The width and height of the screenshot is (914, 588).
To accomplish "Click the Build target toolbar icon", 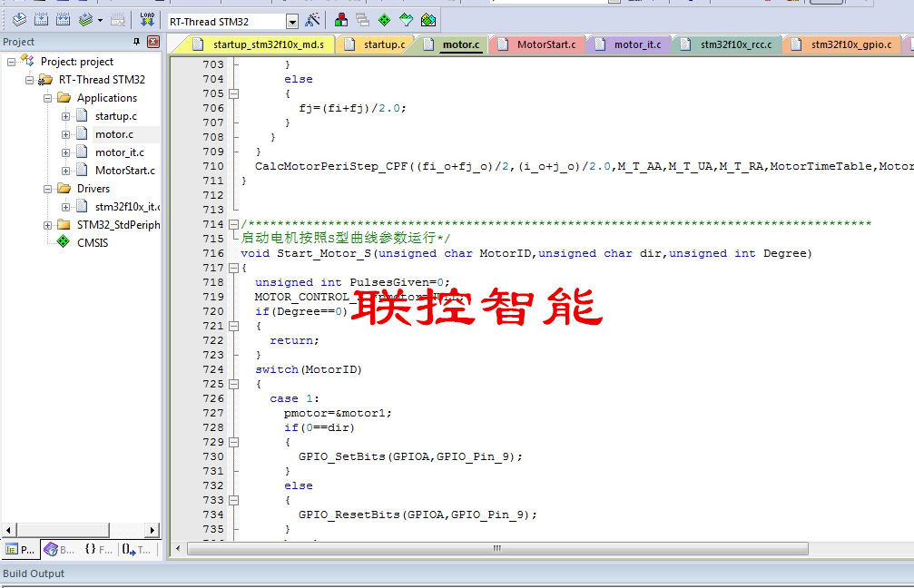I will [41, 20].
